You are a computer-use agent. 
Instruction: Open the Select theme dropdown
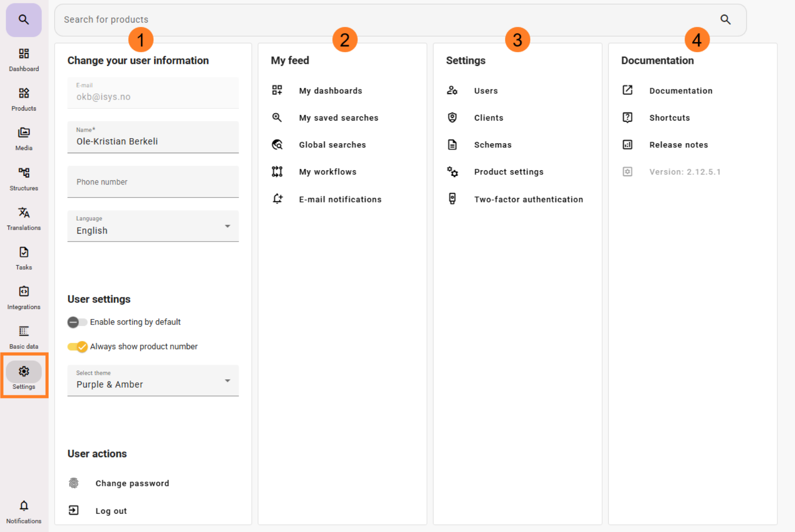pos(153,381)
